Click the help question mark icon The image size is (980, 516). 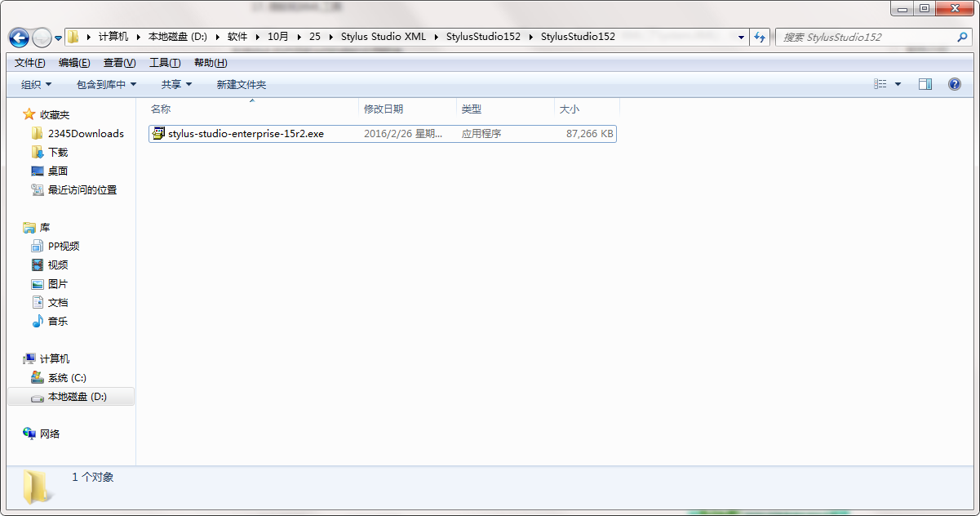click(x=955, y=84)
